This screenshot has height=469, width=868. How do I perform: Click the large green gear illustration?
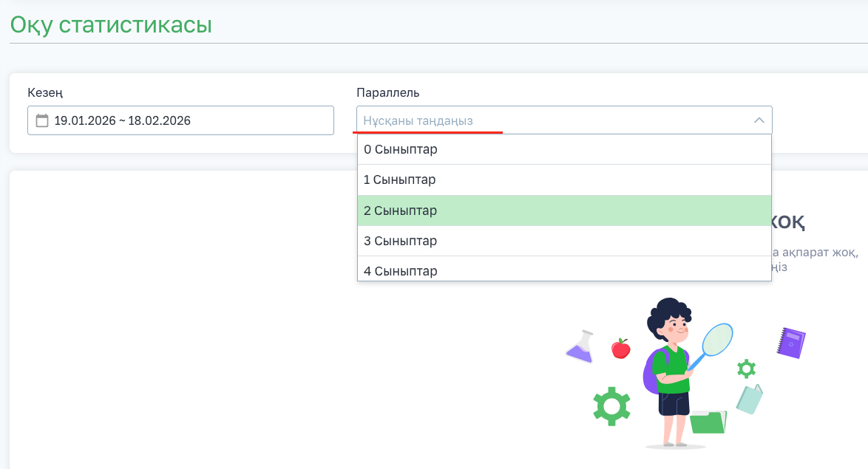coord(611,405)
